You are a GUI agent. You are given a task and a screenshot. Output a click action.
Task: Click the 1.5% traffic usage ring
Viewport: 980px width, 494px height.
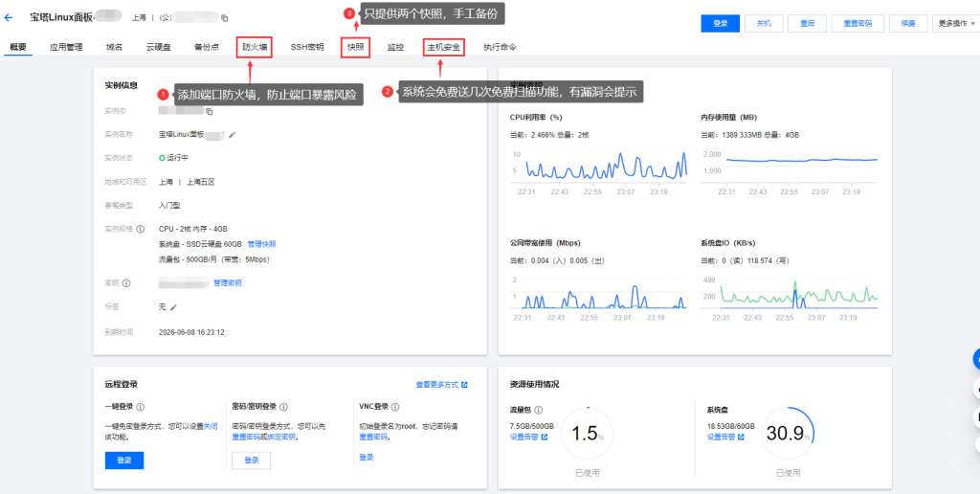click(x=588, y=434)
